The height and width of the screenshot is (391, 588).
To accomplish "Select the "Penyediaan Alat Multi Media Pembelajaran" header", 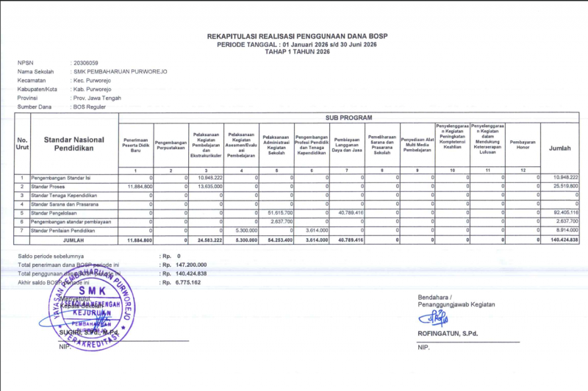I will (x=417, y=145).
